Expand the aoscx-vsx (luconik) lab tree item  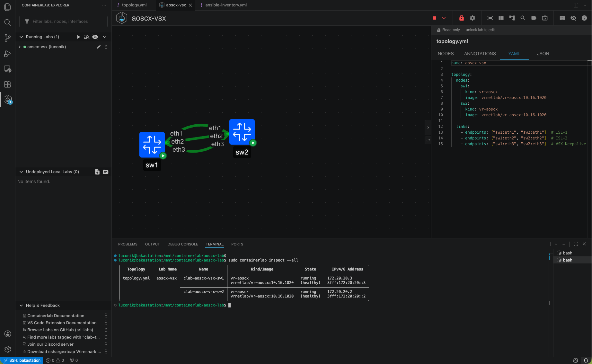point(20,47)
